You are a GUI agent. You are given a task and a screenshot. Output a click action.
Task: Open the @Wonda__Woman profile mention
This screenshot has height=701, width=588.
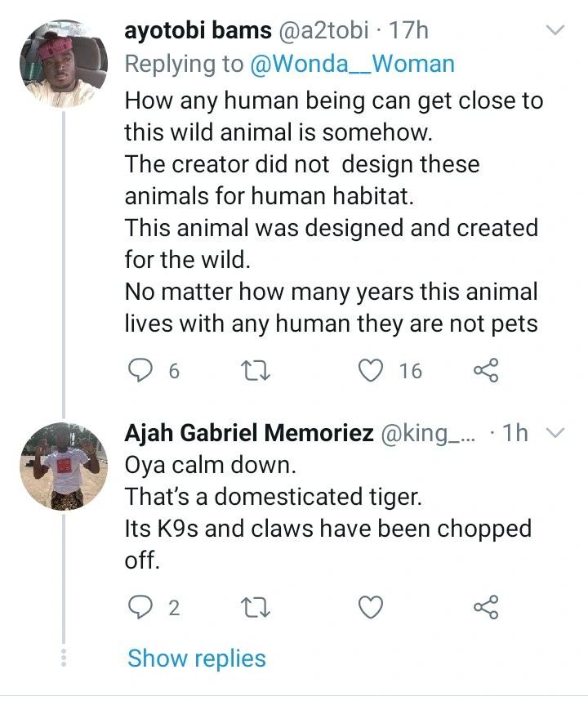[x=352, y=65]
